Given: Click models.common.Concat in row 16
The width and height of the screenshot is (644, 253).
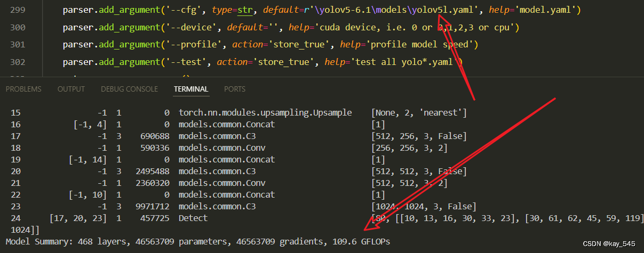Looking at the screenshot, I should [227, 124].
